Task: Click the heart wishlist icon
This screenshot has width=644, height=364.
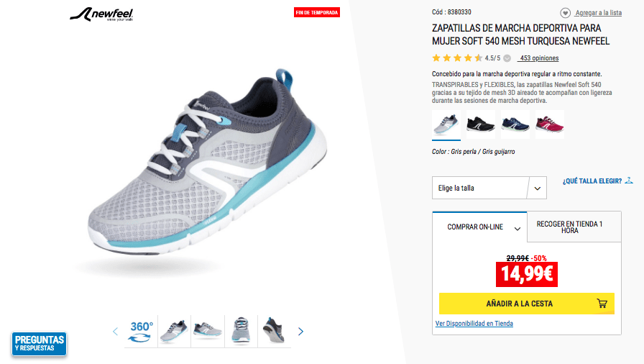Action: click(565, 13)
